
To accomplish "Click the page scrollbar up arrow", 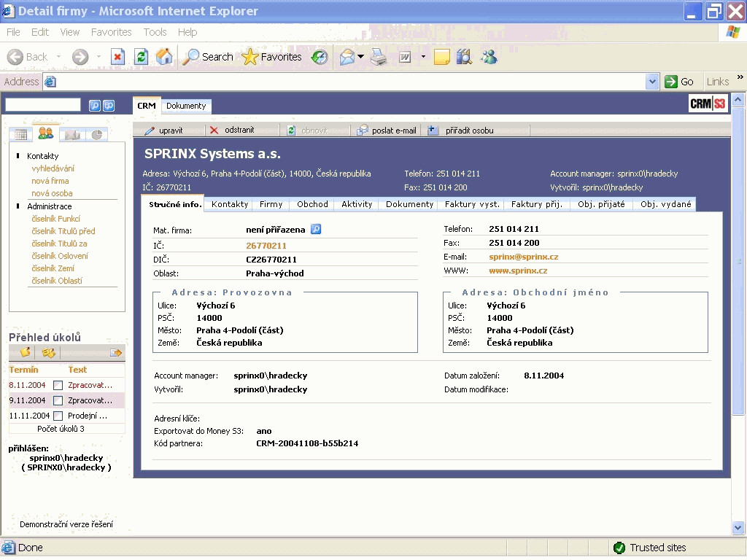I will (x=738, y=99).
